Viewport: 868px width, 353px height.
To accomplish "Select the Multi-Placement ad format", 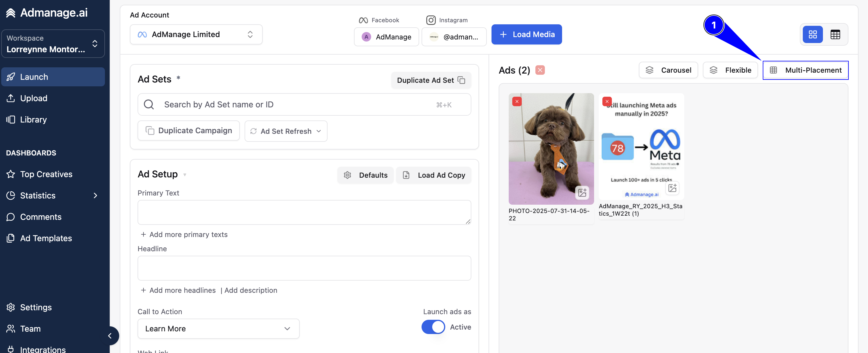I will tap(805, 70).
